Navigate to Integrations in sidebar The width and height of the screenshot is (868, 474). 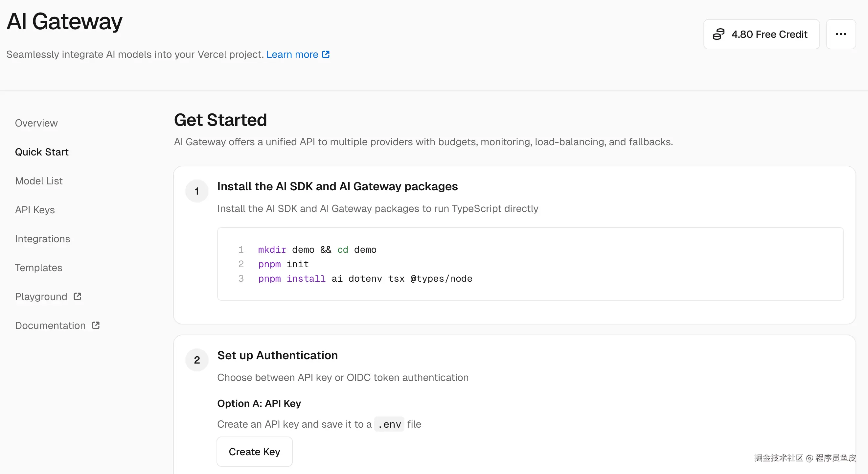coord(42,239)
